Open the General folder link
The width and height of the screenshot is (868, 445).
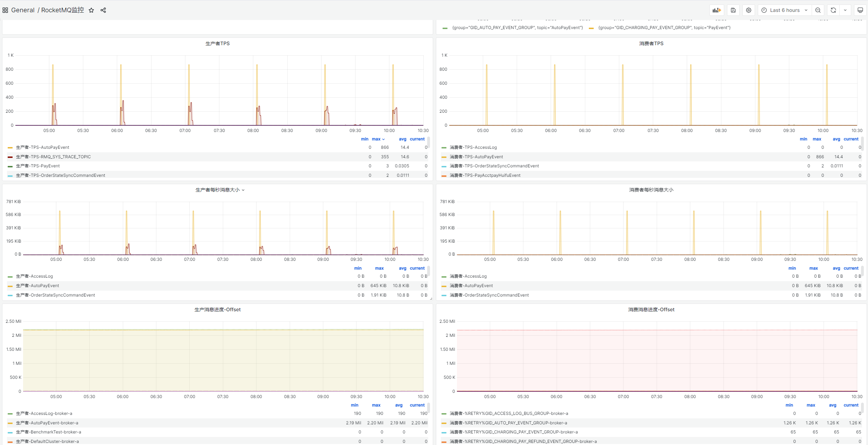23,10
